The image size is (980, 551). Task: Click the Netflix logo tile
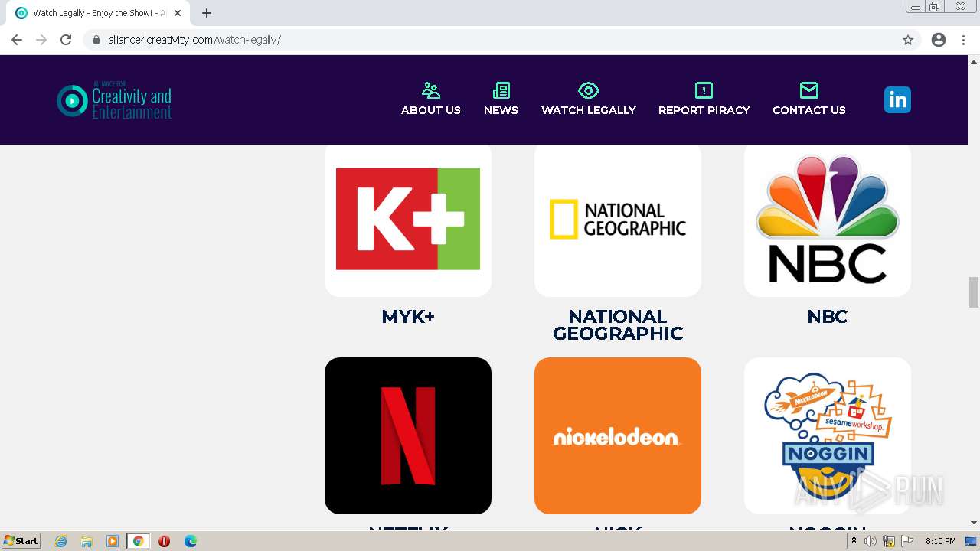[408, 435]
